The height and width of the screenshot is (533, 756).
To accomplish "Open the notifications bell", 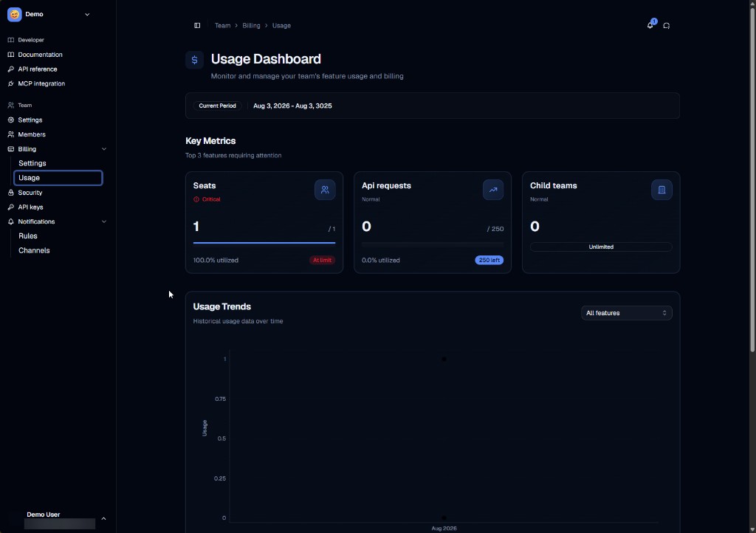I will pos(650,25).
